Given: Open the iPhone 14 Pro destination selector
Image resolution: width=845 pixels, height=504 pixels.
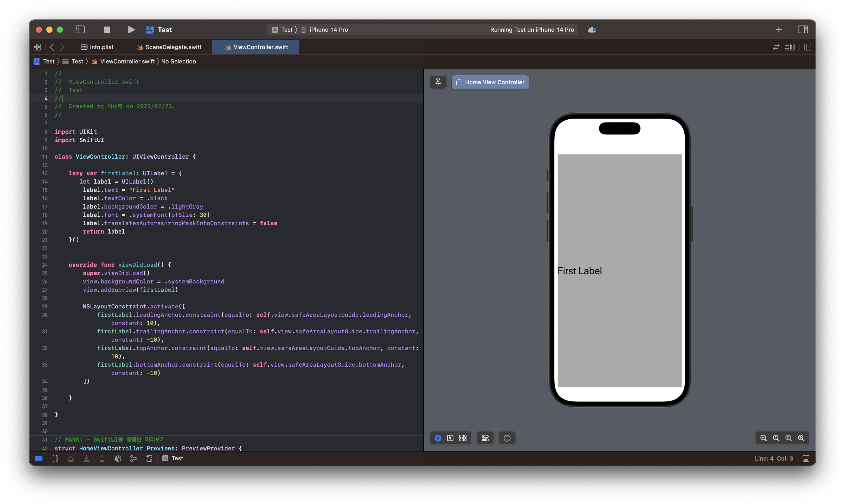Looking at the screenshot, I should 328,30.
